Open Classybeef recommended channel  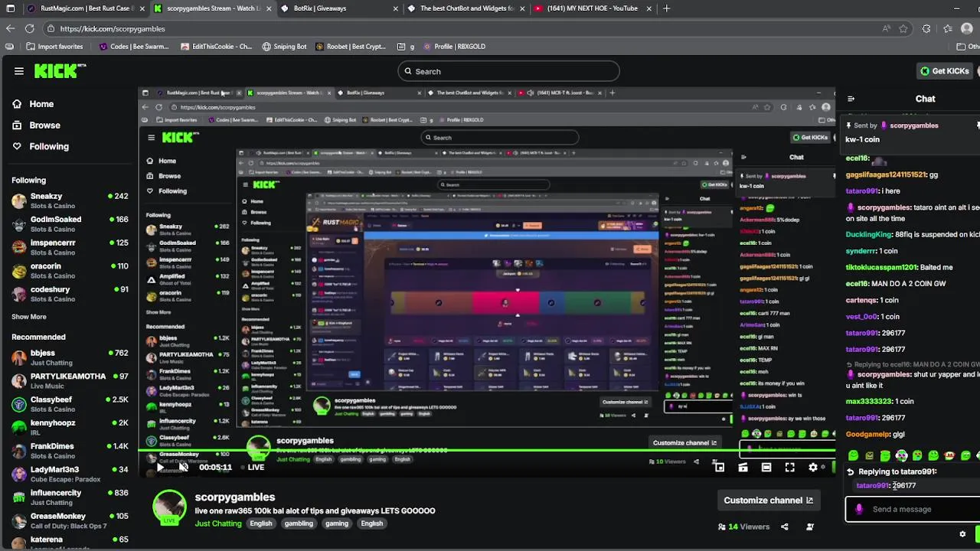[x=69, y=404]
